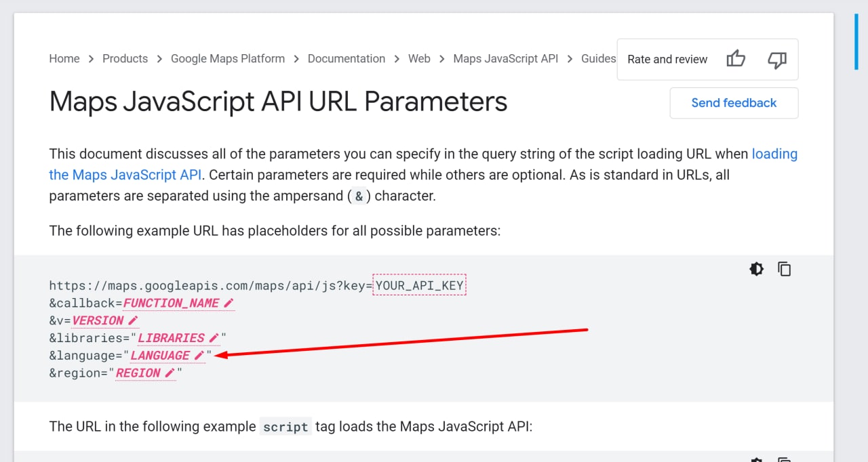Image resolution: width=868 pixels, height=462 pixels.
Task: Click the YOUR_API_KEY placeholder field
Action: (x=420, y=285)
